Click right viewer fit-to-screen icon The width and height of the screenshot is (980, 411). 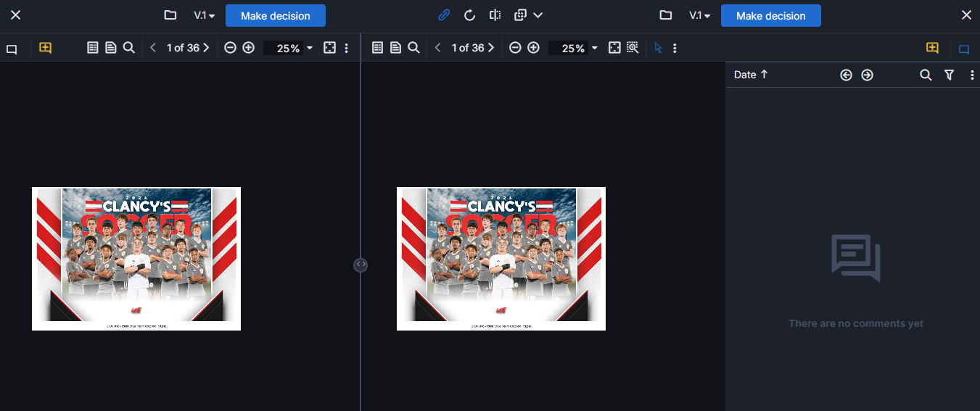point(614,48)
